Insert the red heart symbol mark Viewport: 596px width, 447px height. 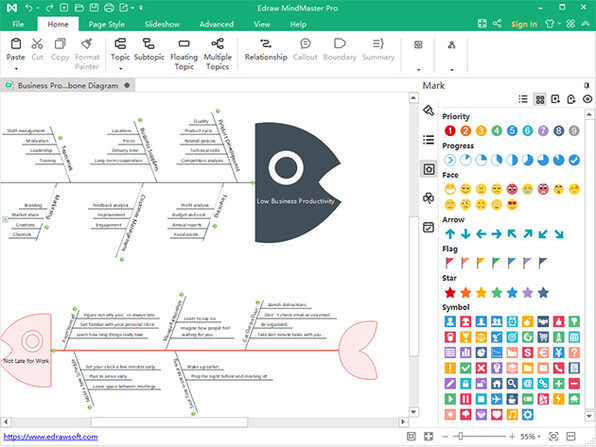[496, 414]
